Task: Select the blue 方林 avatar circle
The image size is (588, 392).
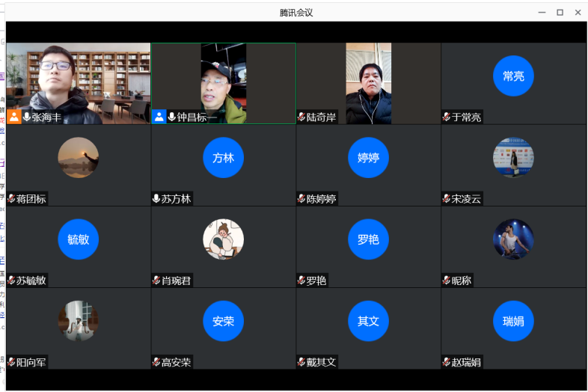Action: (x=223, y=158)
